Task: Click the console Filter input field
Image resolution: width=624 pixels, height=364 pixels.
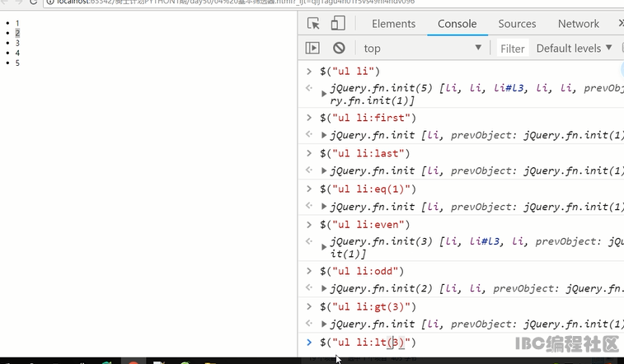Action: pyautogui.click(x=512, y=49)
